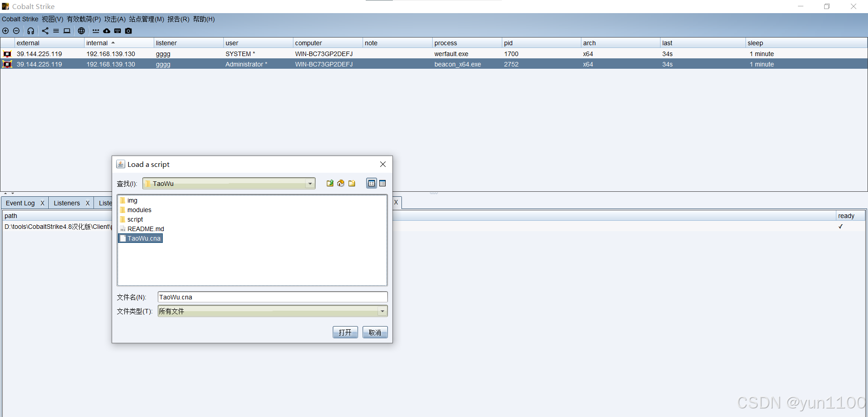Switch to target table laptop icon
The width and height of the screenshot is (868, 417).
67,31
